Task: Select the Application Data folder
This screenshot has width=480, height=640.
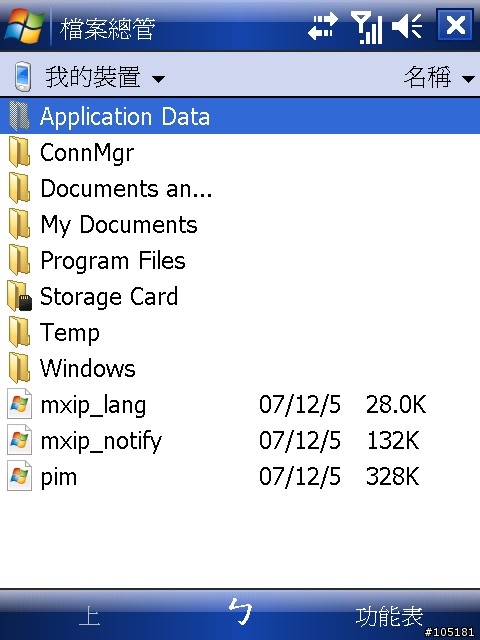Action: pyautogui.click(x=240, y=116)
